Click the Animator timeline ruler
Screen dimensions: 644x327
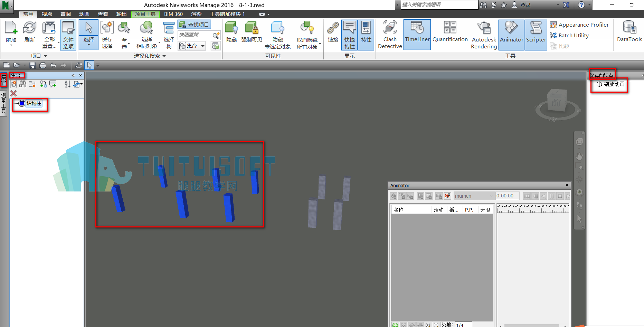533,208
